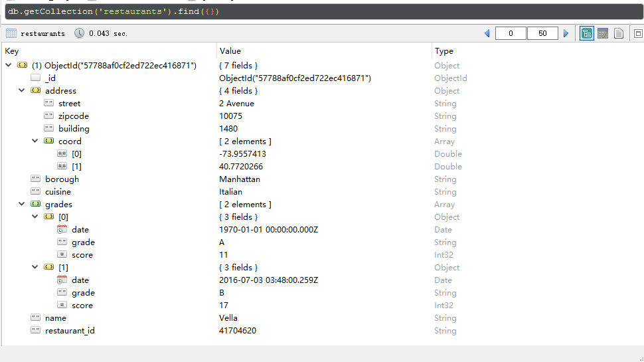644x362 pixels.
Task: Click the previous page arrow
Action: click(x=487, y=33)
